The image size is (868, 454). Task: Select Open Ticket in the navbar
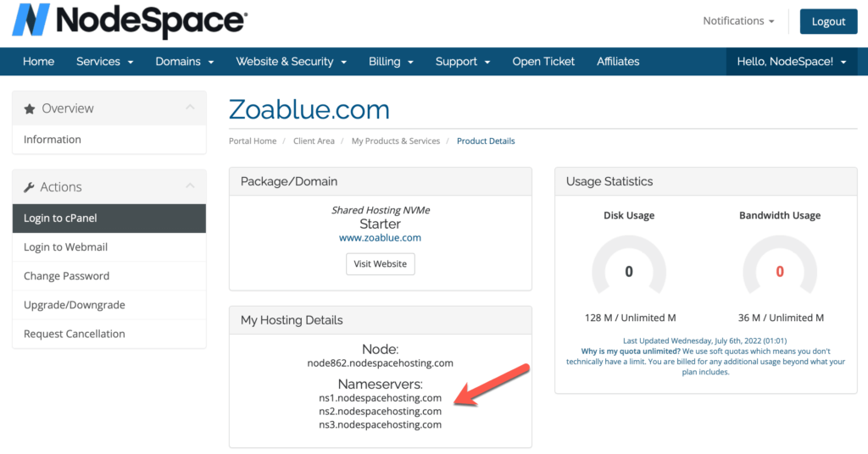pyautogui.click(x=543, y=61)
